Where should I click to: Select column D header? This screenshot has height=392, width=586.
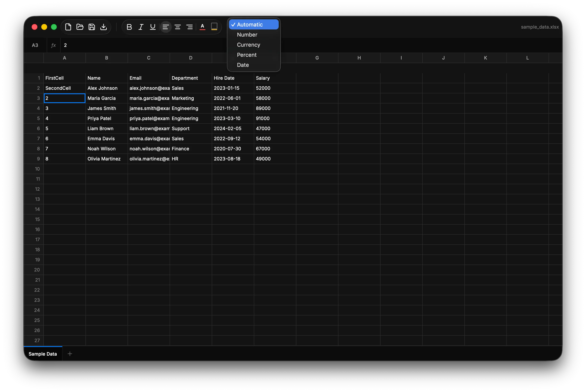[x=191, y=58]
